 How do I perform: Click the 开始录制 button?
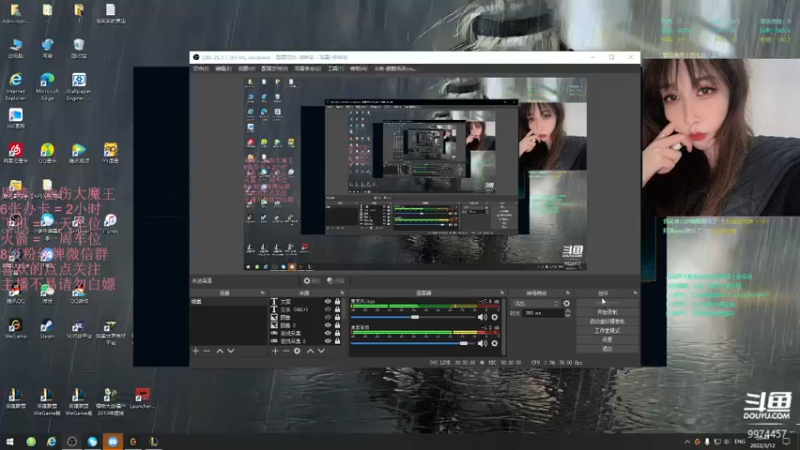[x=607, y=312]
